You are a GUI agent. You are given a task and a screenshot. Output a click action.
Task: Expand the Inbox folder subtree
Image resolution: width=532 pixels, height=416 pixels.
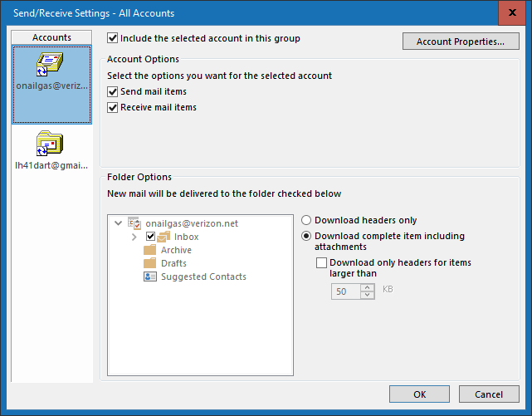pos(134,237)
